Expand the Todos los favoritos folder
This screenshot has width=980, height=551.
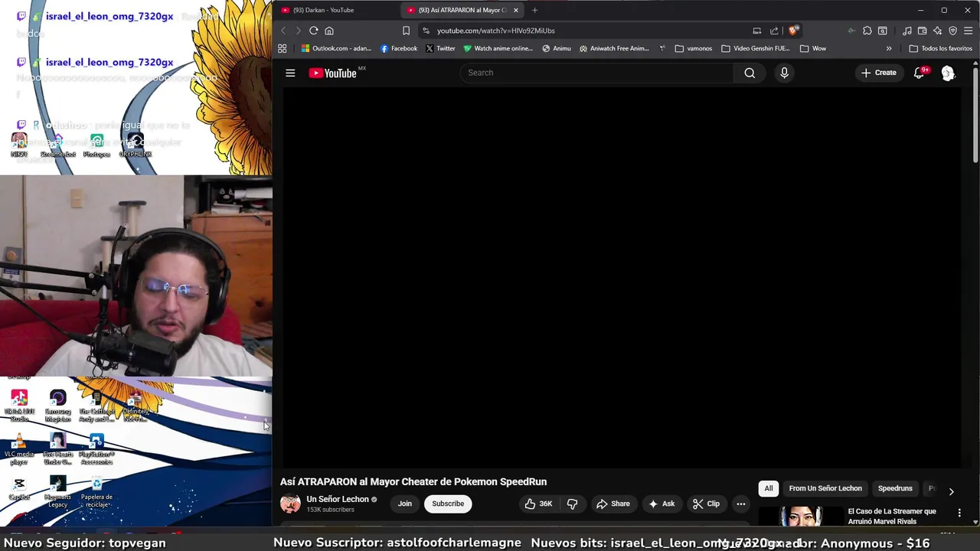point(940,48)
